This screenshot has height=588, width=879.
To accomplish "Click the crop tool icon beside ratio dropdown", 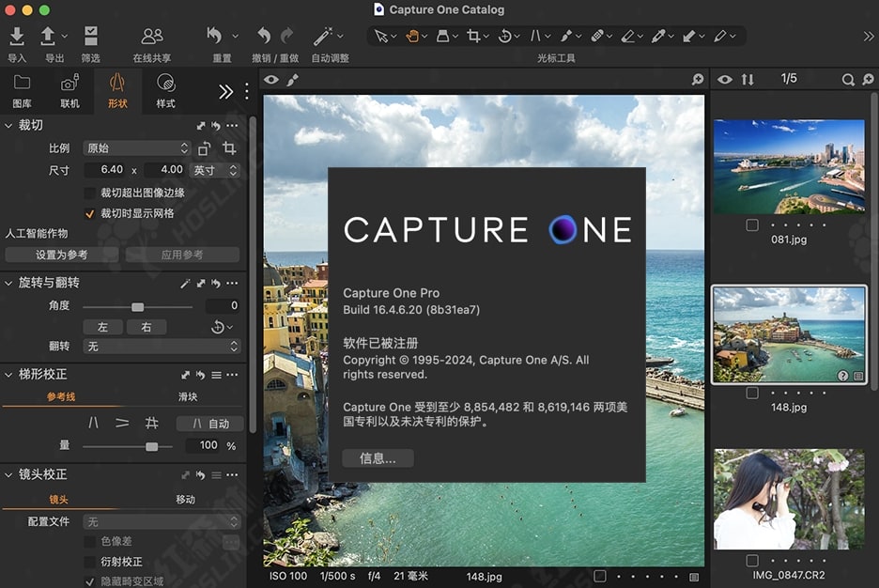I will [x=229, y=148].
